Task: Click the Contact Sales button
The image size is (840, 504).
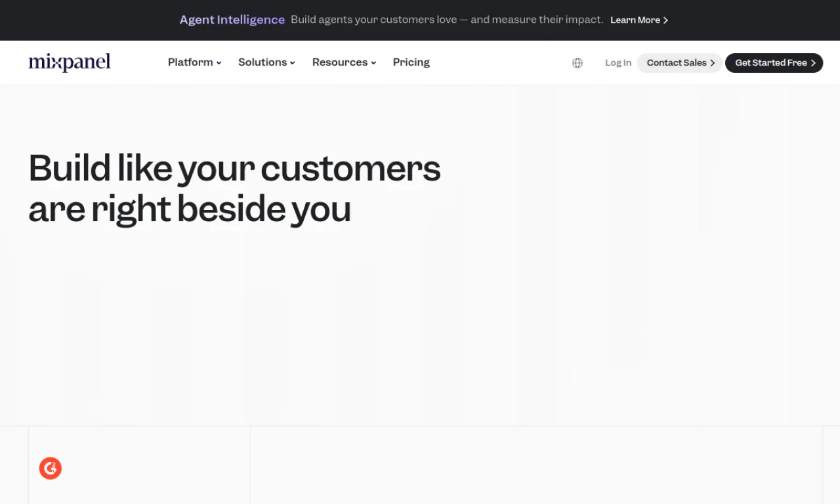Action: [x=680, y=63]
